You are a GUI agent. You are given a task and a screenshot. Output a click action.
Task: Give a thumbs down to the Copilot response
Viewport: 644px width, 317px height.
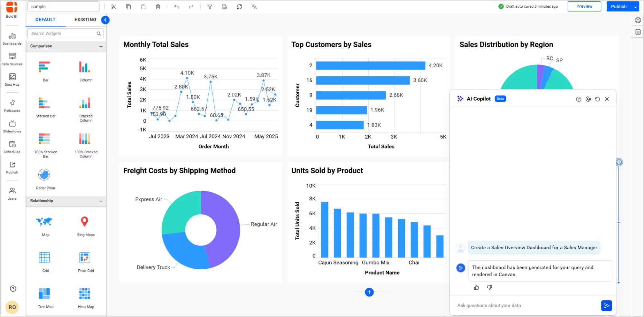(x=489, y=287)
